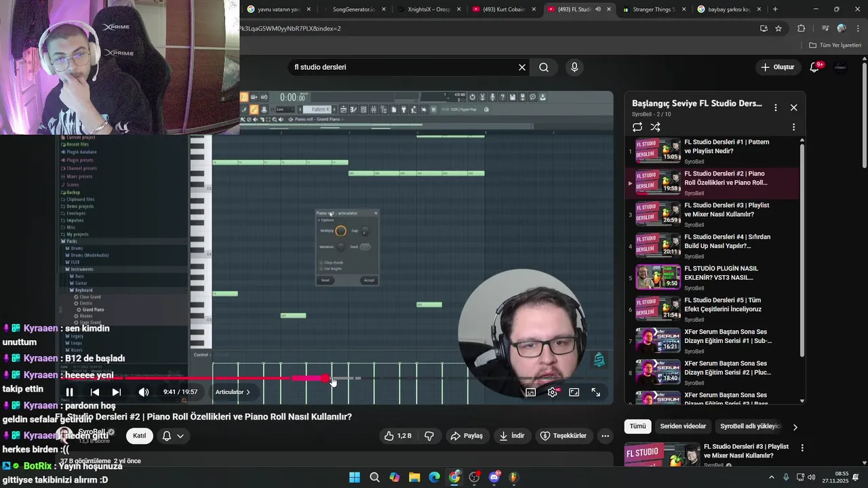Switch to the Kurt Cobain tab
The height and width of the screenshot is (488, 868).
[x=504, y=9]
